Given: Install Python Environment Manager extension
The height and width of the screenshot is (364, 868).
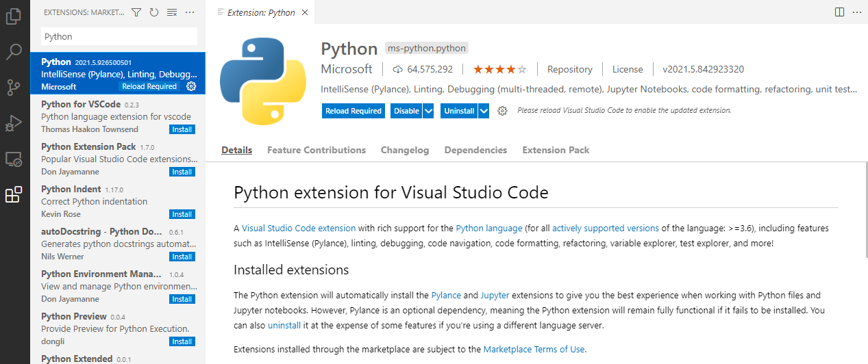Looking at the screenshot, I should (x=182, y=299).
